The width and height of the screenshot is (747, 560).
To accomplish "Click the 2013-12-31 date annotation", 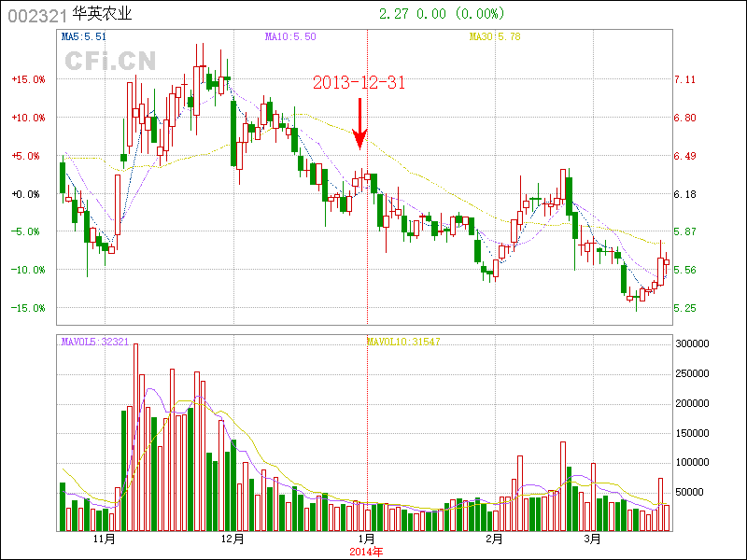I will tap(359, 83).
